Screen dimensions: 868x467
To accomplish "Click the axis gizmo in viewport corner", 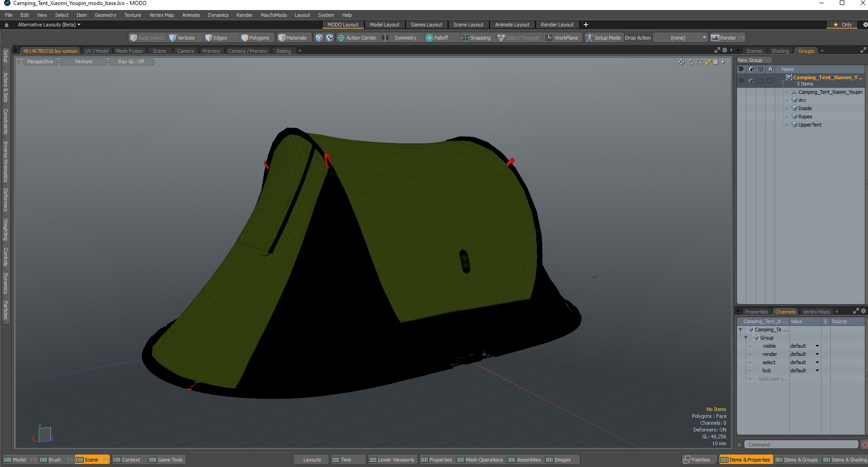I will coord(43,434).
